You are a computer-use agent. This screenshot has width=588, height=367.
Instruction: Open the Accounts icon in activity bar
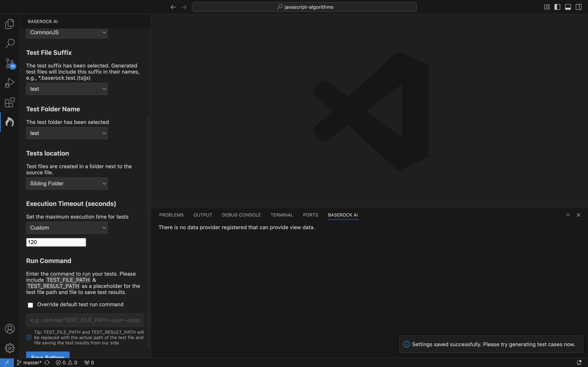coord(10,329)
